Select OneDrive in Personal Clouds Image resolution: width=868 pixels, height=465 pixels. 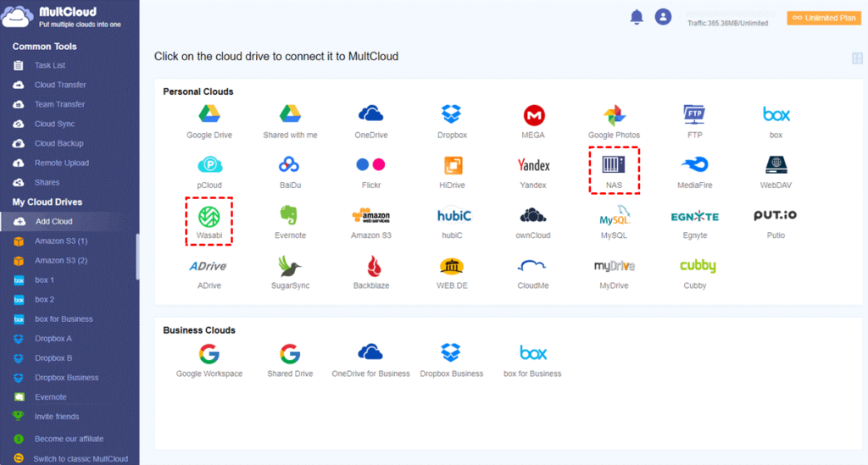pyautogui.click(x=371, y=122)
